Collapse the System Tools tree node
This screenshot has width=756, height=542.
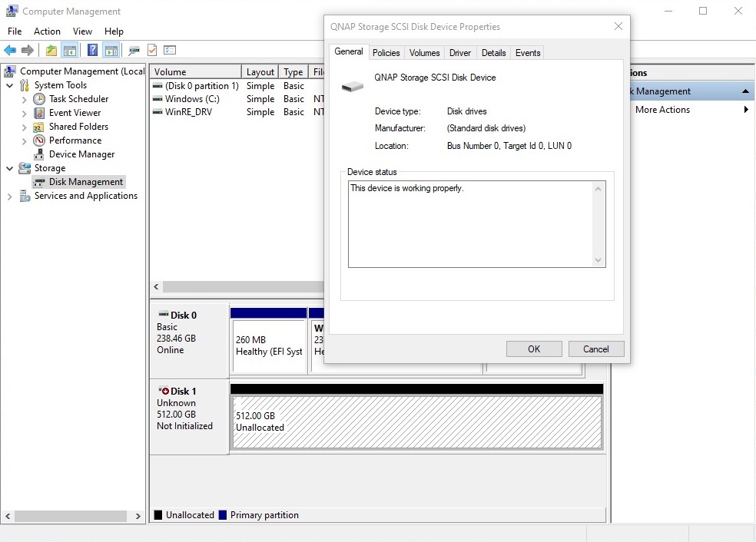pos(10,85)
